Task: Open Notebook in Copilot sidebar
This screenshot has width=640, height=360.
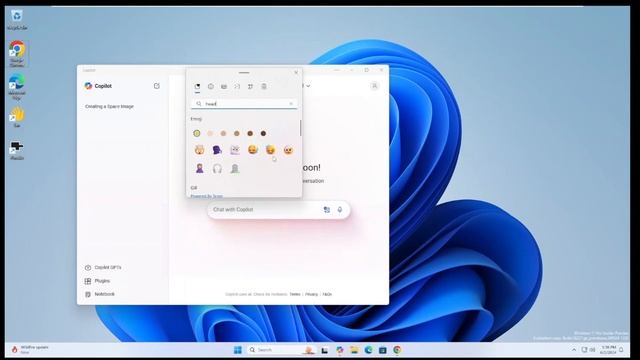Action: pos(100,294)
